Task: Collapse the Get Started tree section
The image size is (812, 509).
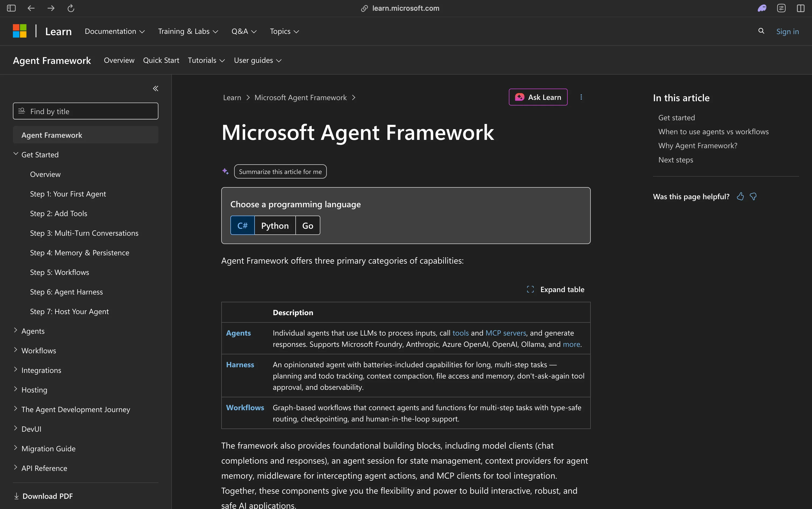Action: (x=16, y=154)
